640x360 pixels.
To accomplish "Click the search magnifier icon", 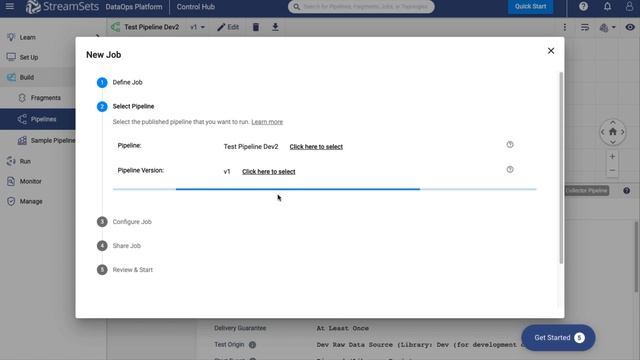I will click(297, 7).
